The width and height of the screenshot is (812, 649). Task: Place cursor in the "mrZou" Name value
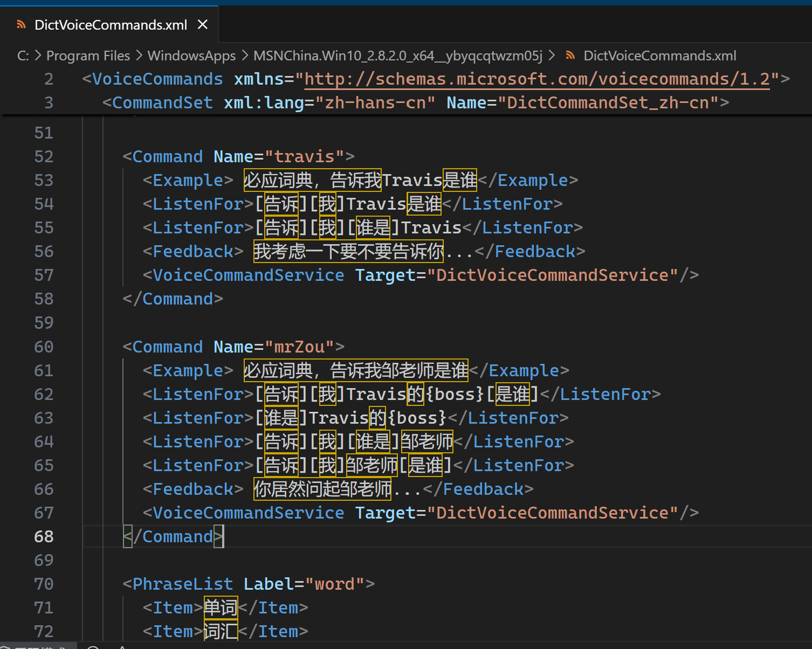(x=300, y=347)
